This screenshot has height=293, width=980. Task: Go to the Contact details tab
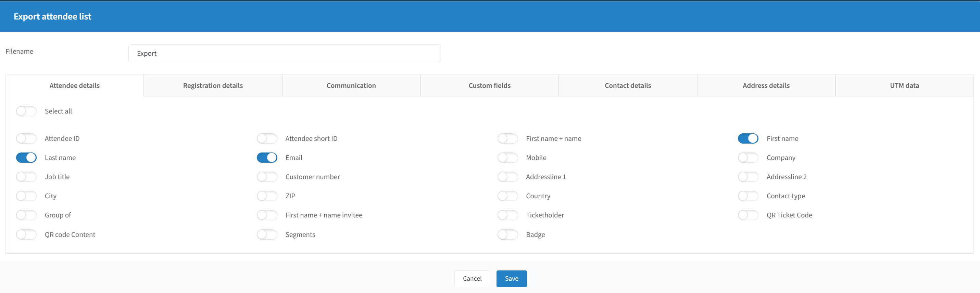[628, 85]
